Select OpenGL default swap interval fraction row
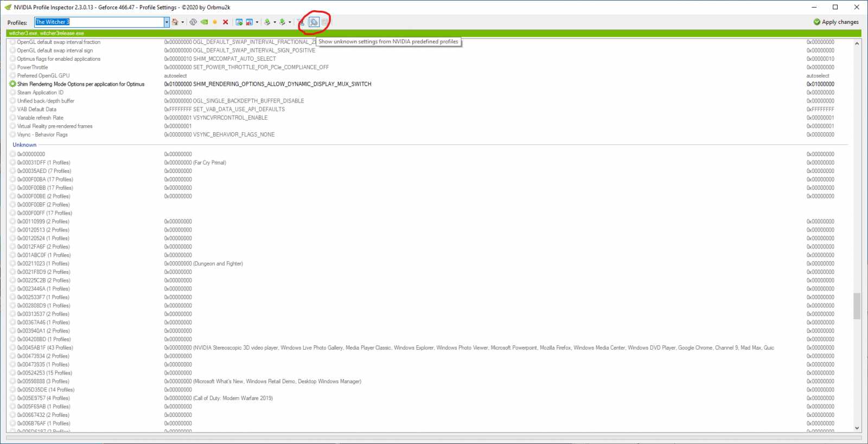 pyautogui.click(x=429, y=42)
